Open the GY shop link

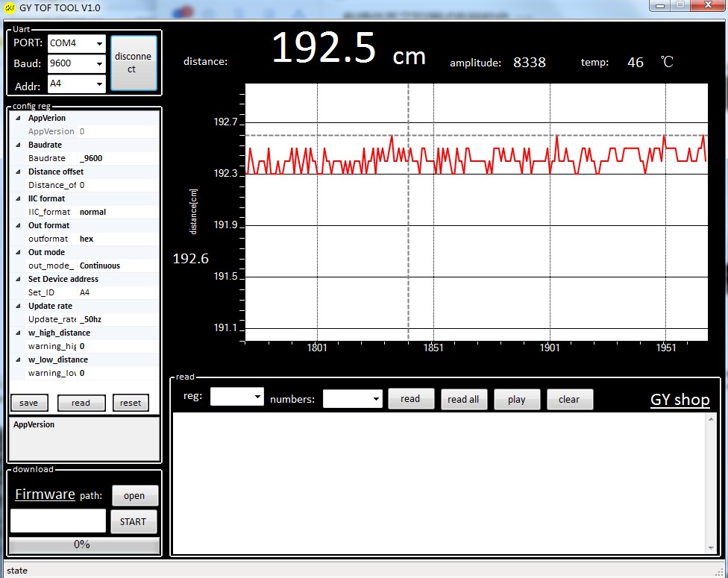(x=680, y=400)
